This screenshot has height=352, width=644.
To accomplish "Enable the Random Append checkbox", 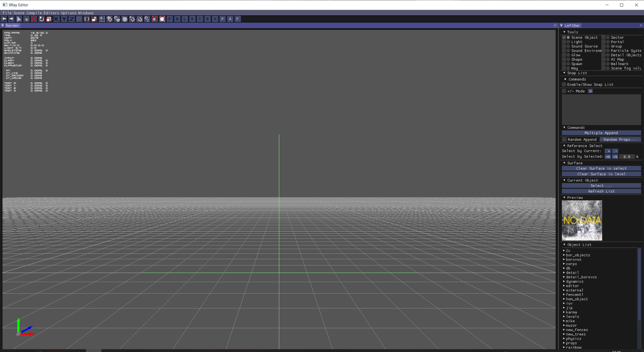I will point(564,139).
